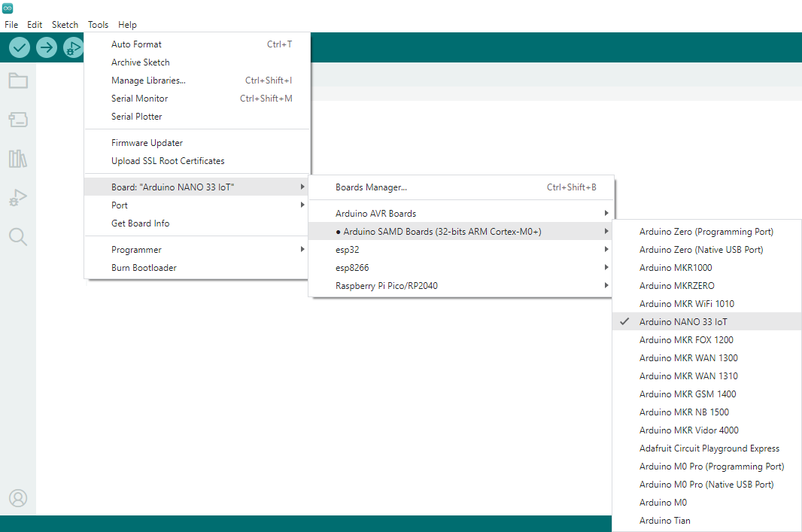Select Arduino MKR Vidor 4000 board
The width and height of the screenshot is (802, 532).
(707, 430)
